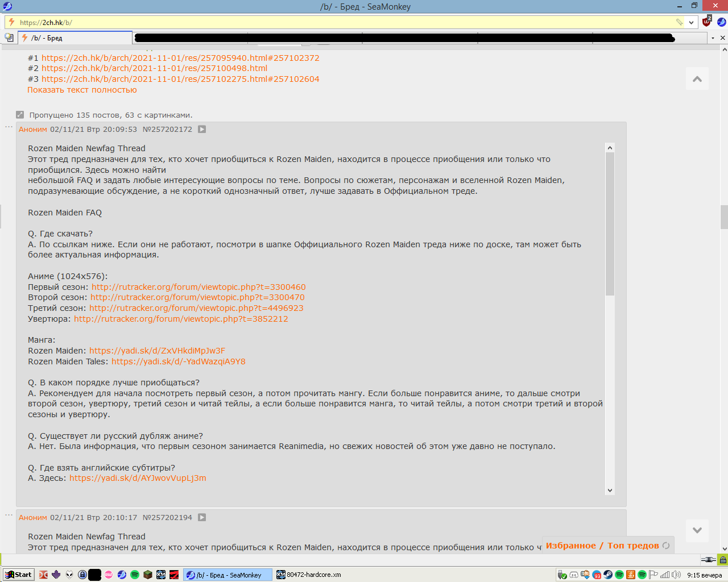
Task: Click the uBlock Origin extension icon
Action: point(706,22)
